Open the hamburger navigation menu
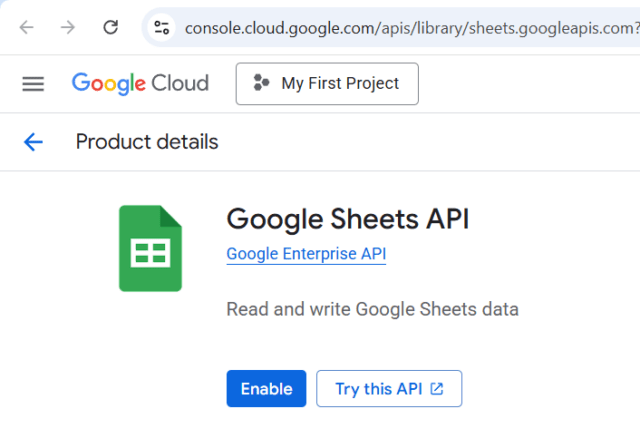This screenshot has height=438, width=640. click(x=33, y=84)
